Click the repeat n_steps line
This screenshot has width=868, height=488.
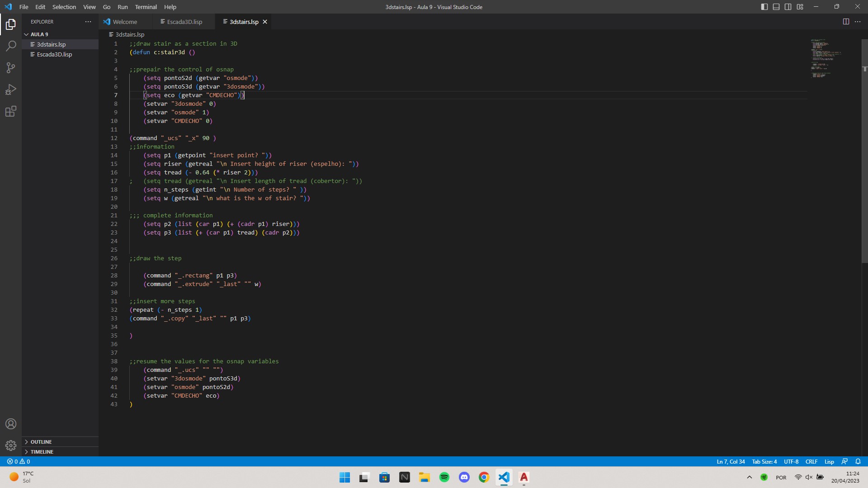point(166,310)
